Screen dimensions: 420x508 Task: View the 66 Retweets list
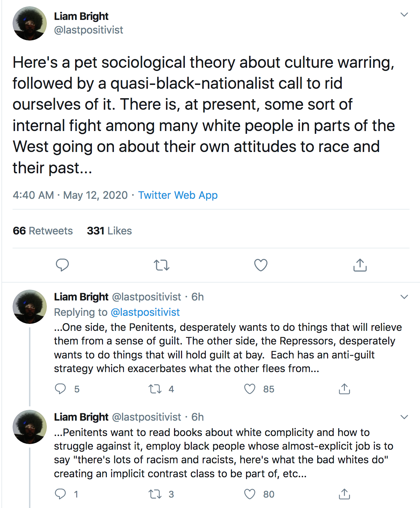43,231
